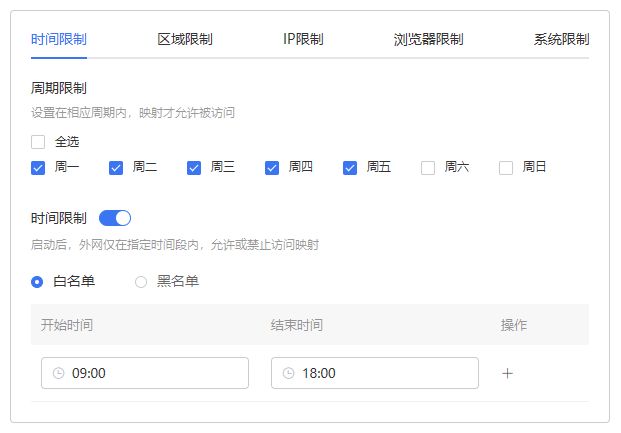Switch to the 时间限制 tab
This screenshot has width=621, height=433.
59,39
